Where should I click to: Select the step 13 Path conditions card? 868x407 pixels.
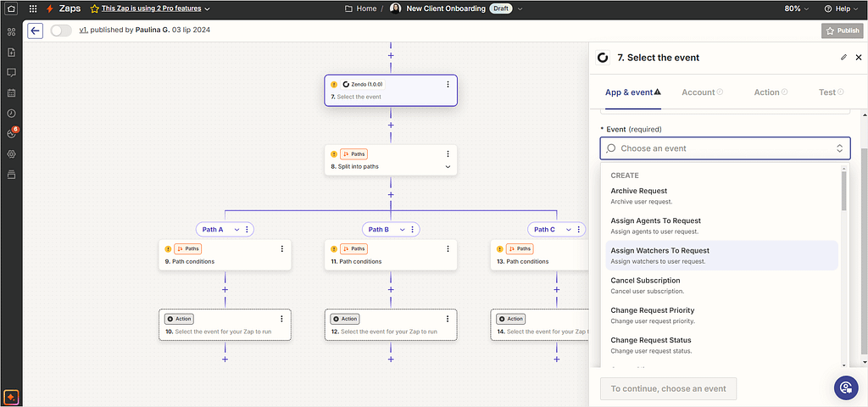(540, 254)
